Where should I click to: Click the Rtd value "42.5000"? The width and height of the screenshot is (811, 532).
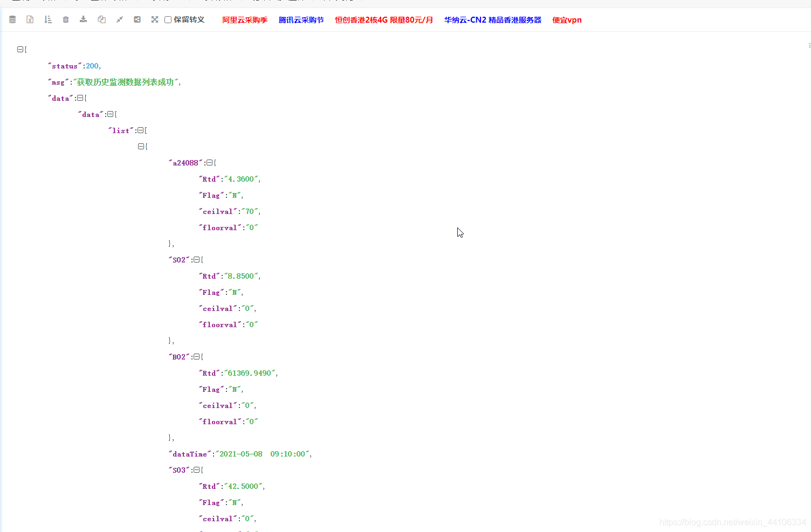243,486
